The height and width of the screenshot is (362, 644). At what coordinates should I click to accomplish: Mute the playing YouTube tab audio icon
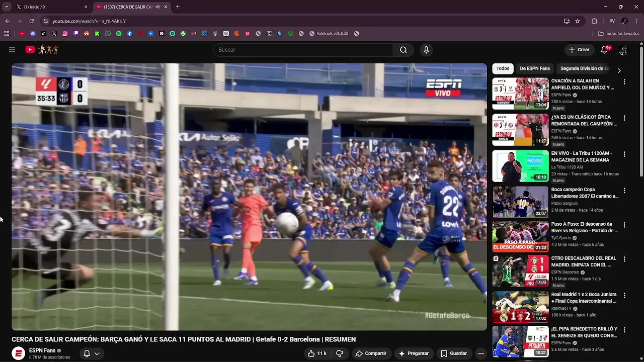coord(158,7)
